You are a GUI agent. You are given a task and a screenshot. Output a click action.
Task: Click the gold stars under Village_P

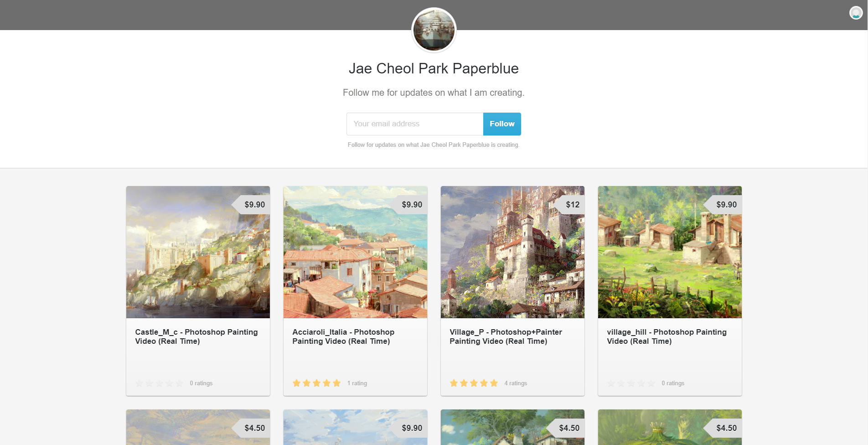(x=474, y=383)
